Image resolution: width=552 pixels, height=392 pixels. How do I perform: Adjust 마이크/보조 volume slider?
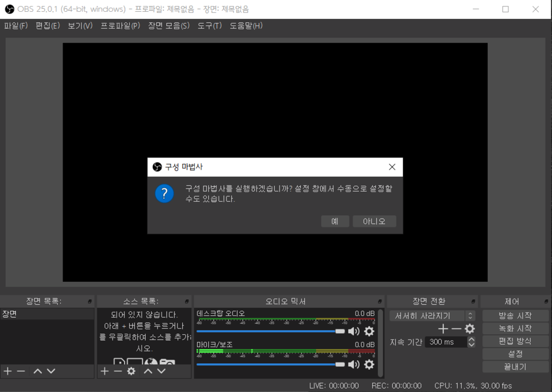pyautogui.click(x=270, y=364)
